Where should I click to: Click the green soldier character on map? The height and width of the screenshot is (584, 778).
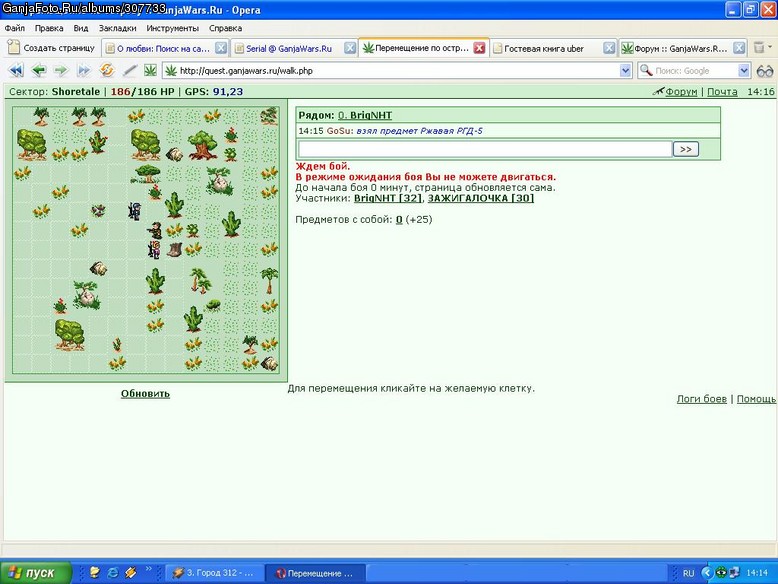pos(155,230)
